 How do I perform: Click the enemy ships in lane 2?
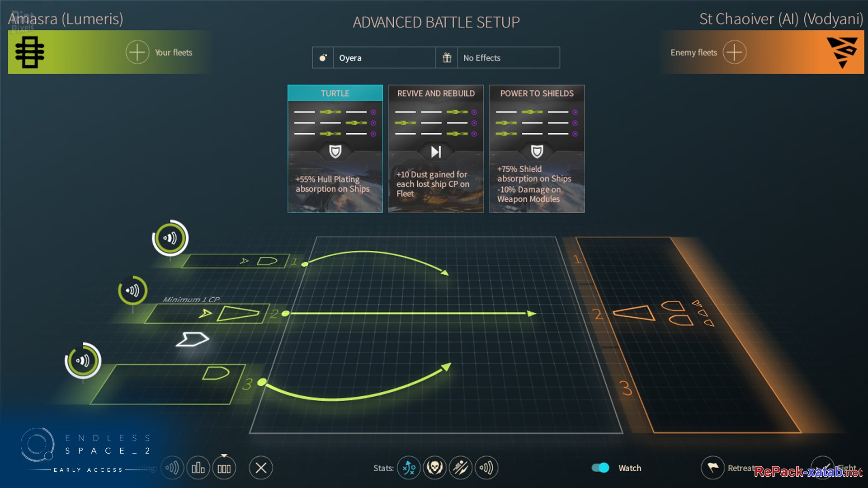664,313
